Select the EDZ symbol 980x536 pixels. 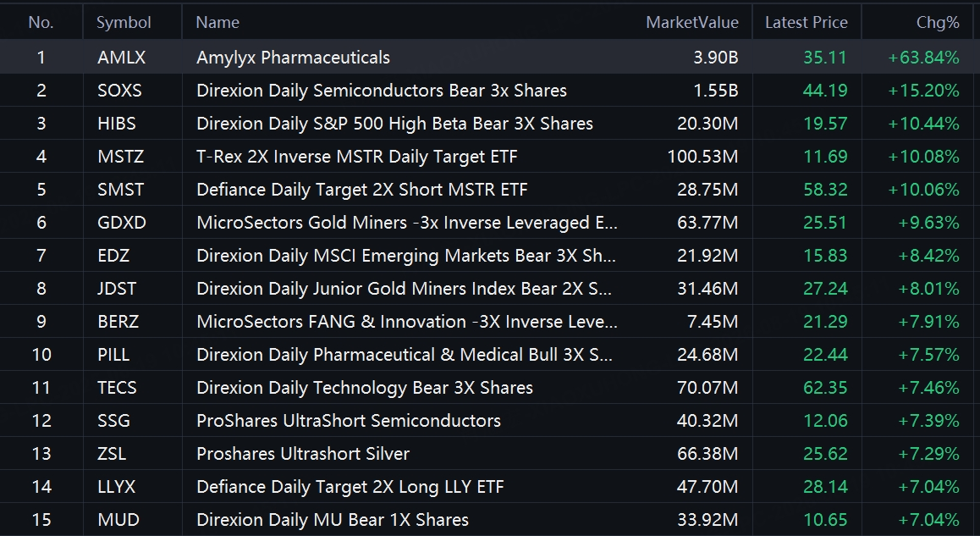(113, 256)
